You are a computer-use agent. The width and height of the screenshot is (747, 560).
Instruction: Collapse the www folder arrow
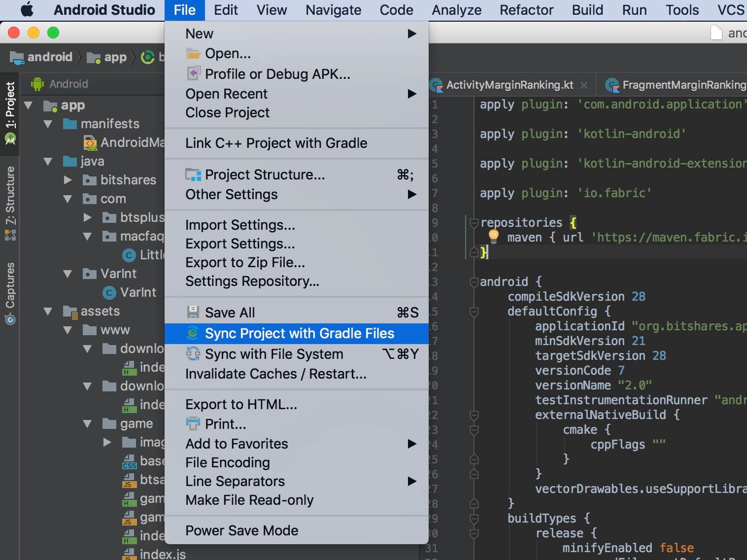coord(68,330)
